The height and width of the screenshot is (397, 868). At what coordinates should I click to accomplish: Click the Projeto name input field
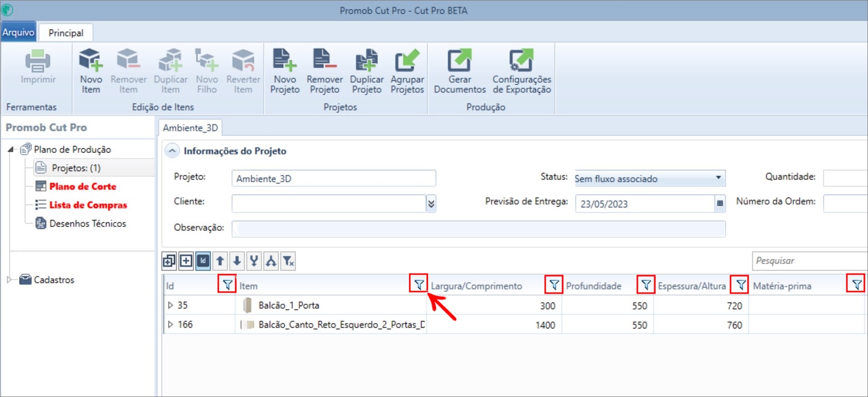click(334, 178)
